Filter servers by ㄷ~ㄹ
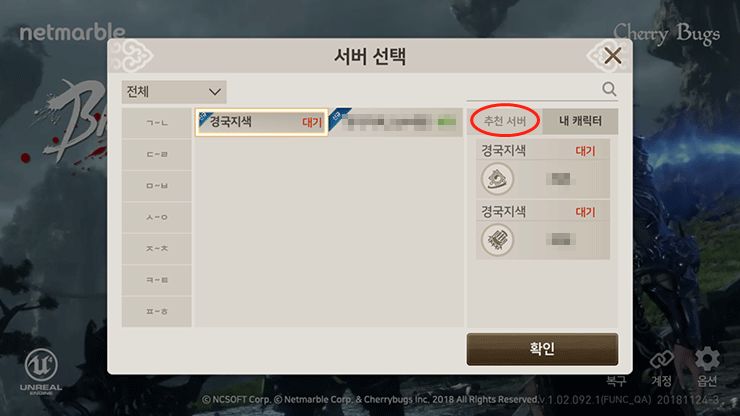The image size is (740, 416). (157, 154)
